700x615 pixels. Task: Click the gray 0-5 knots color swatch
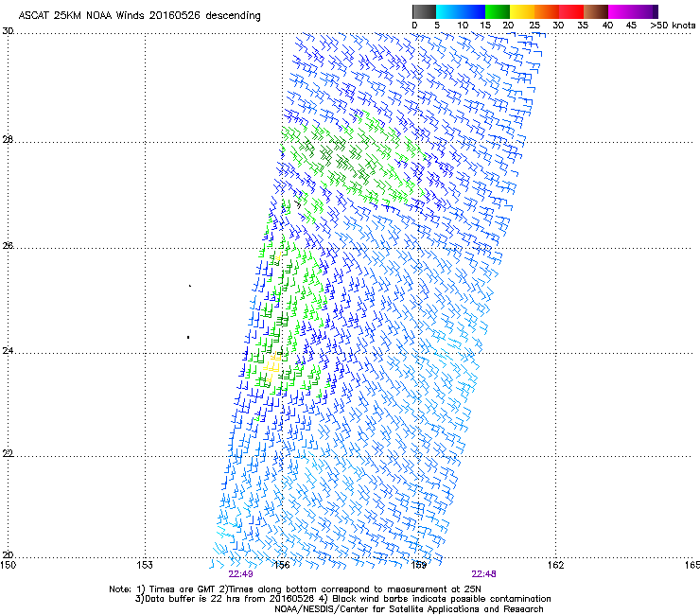click(x=424, y=11)
